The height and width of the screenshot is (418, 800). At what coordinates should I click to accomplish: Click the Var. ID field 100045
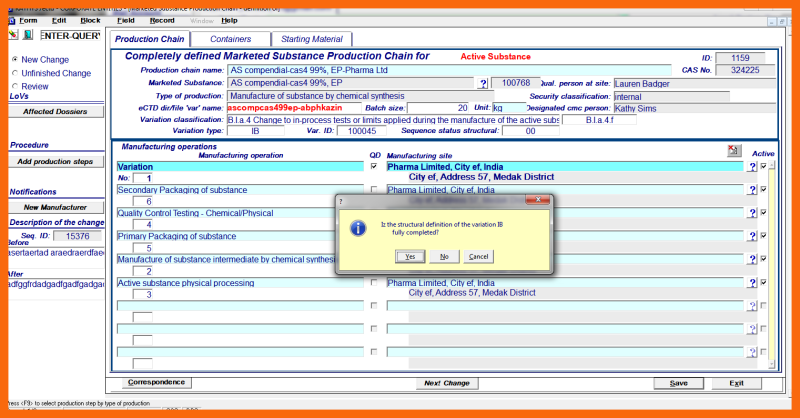(362, 131)
